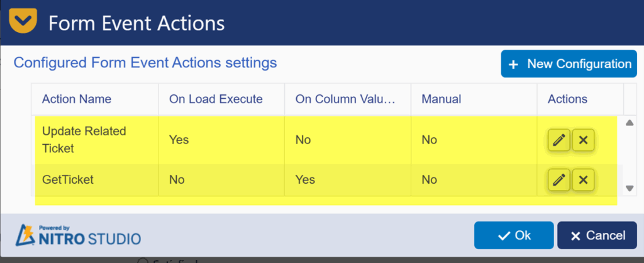This screenshot has width=644, height=263.
Task: Click the Nitro Studio logo
Action: 78,235
